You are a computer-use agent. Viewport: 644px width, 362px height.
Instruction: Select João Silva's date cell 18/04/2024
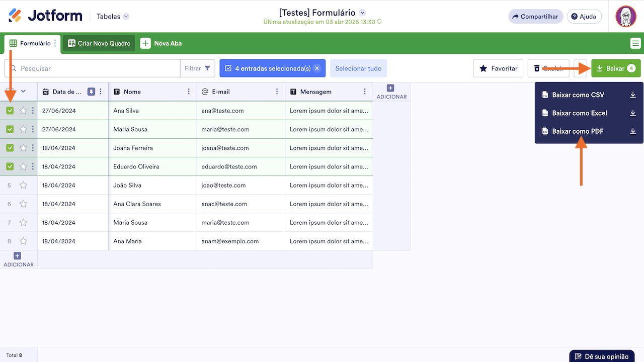tap(73, 185)
